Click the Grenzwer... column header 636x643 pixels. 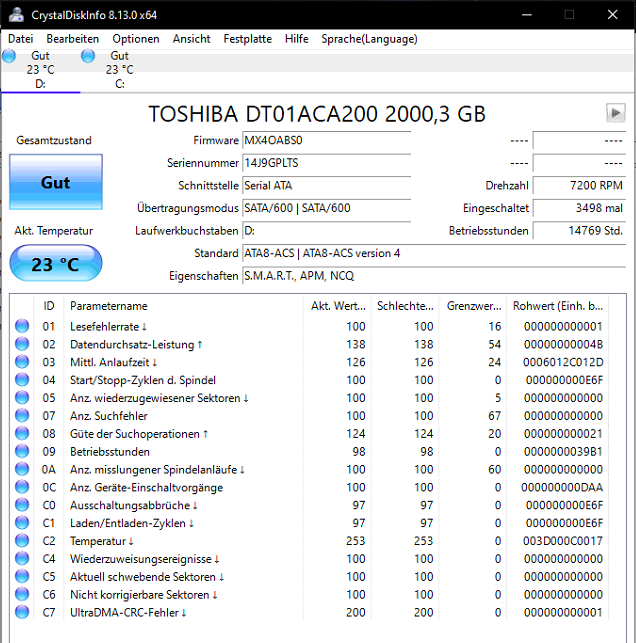pos(474,306)
